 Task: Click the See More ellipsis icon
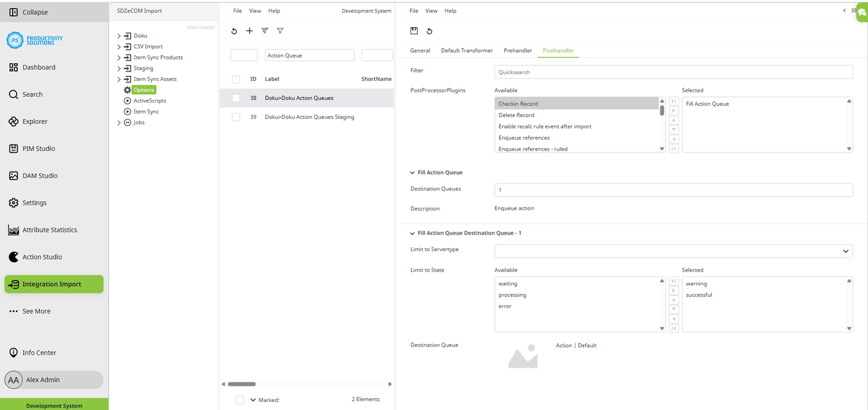coord(14,311)
